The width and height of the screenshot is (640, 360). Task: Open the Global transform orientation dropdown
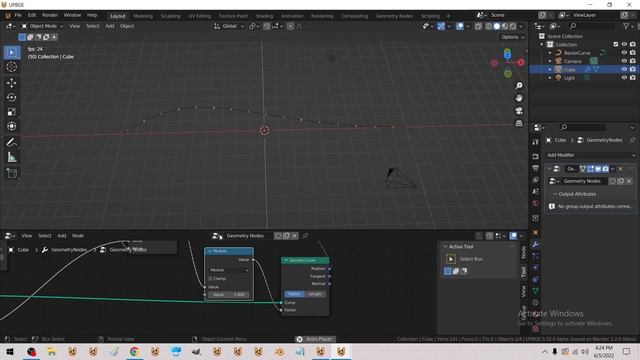pos(229,26)
